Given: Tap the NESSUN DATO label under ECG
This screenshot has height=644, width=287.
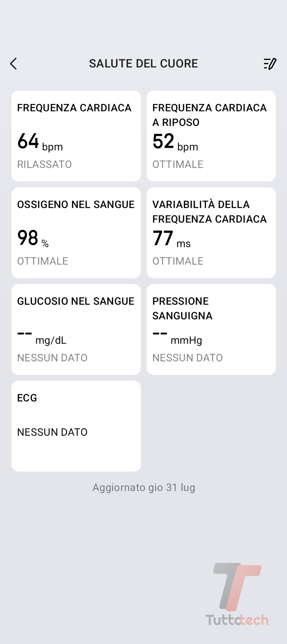Looking at the screenshot, I should tap(52, 432).
